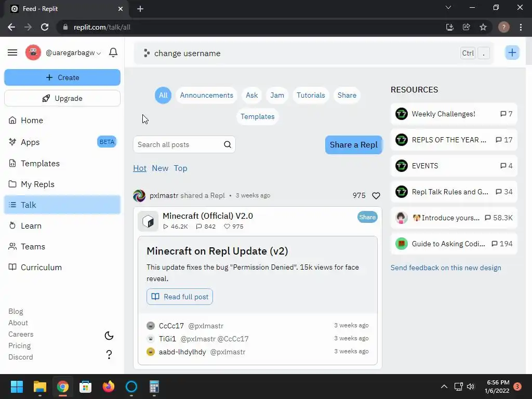Open the Weekly Challenges! resource
The height and width of the screenshot is (399, 532).
[454, 114]
